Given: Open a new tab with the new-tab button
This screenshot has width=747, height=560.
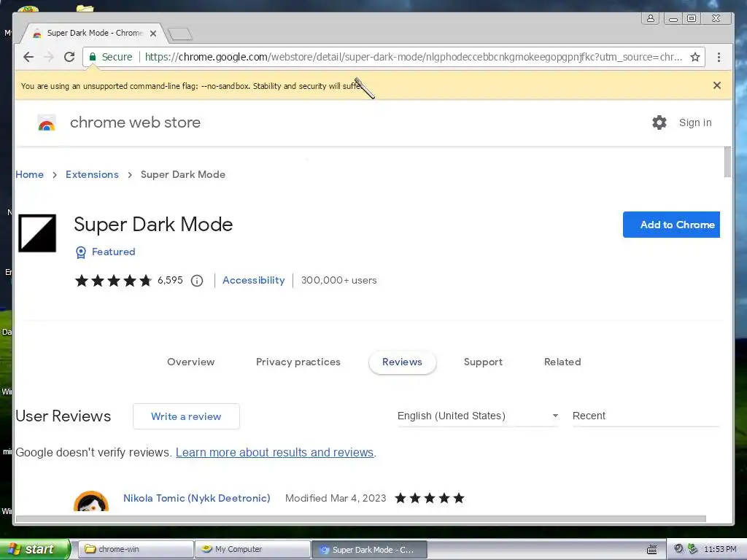Looking at the screenshot, I should (180, 34).
